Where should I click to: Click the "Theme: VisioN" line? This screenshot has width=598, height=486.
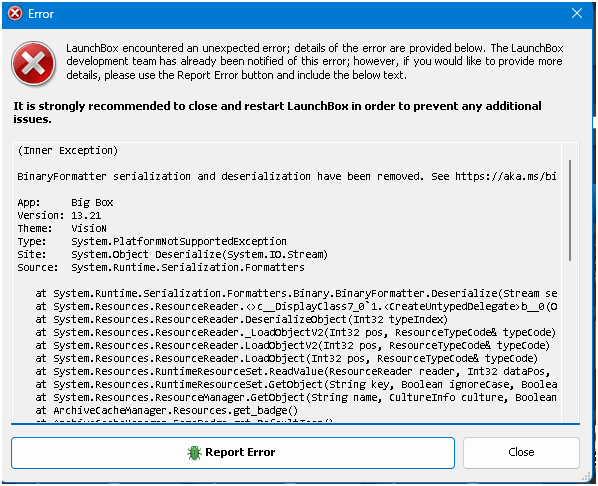click(x=62, y=228)
